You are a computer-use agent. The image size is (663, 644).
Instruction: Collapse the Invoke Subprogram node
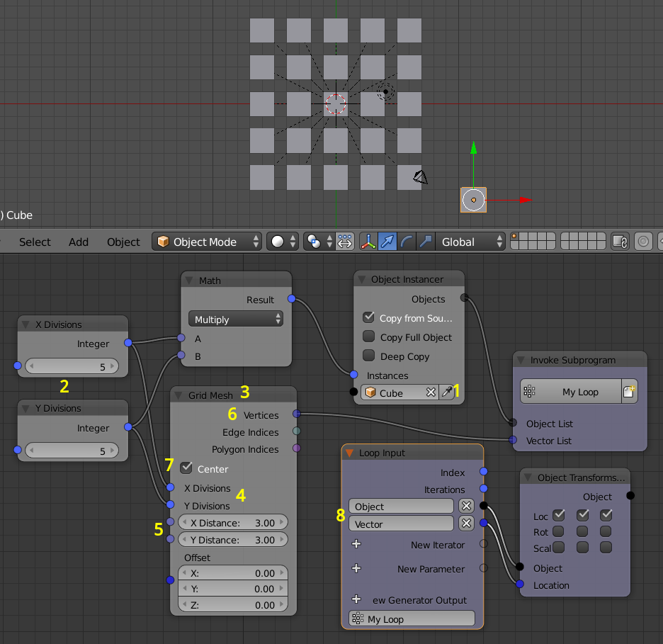pyautogui.click(x=521, y=361)
